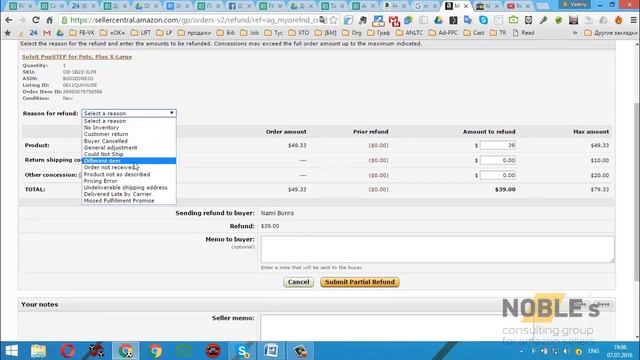Go back with the browser back arrow

[9, 20]
